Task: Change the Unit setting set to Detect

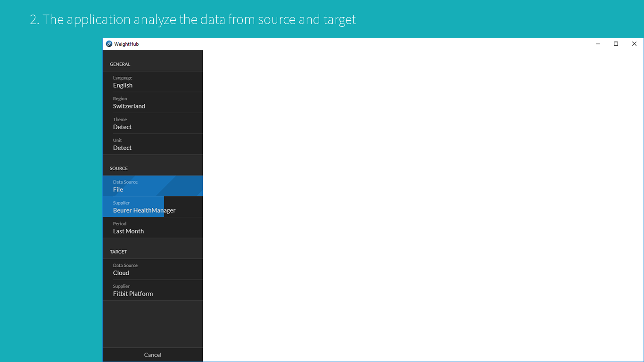Action: coord(153,144)
